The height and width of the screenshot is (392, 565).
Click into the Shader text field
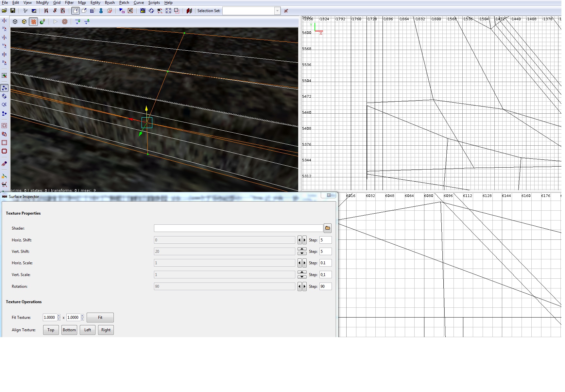tap(238, 228)
